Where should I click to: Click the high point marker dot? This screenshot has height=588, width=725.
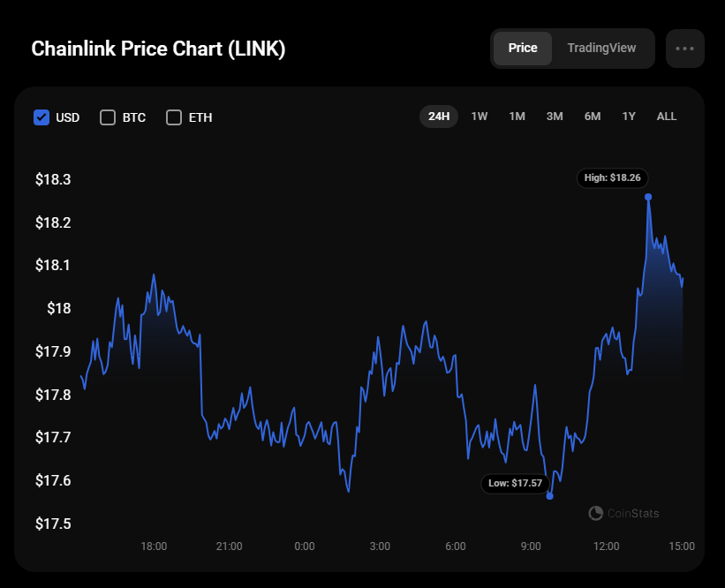[648, 197]
